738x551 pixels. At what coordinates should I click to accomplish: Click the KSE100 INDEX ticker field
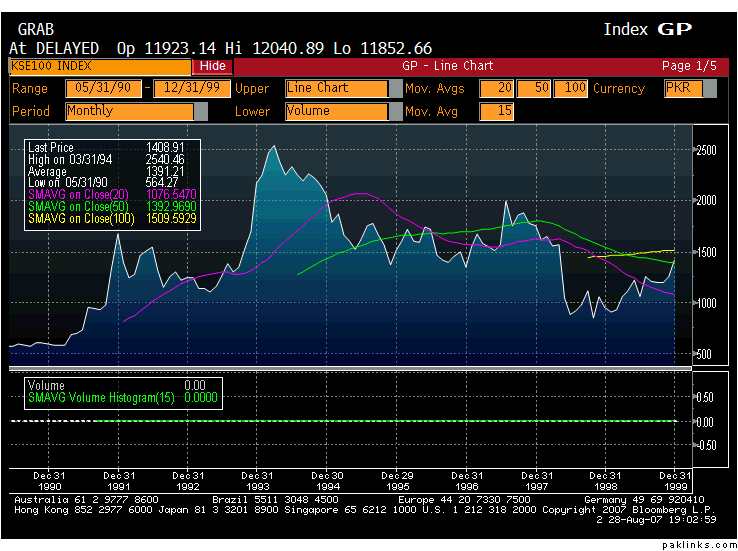(99, 66)
